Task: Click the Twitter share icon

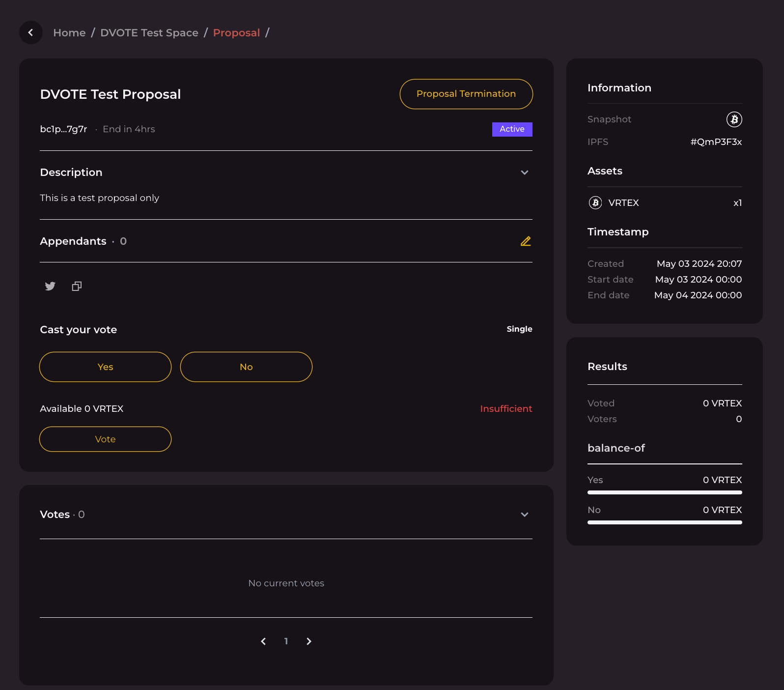Action: point(50,286)
